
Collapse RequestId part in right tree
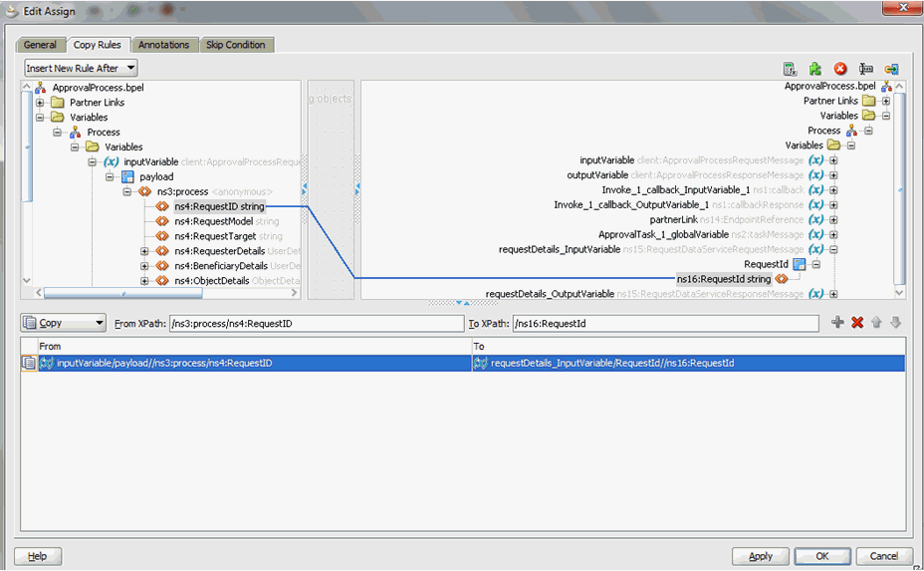(816, 264)
